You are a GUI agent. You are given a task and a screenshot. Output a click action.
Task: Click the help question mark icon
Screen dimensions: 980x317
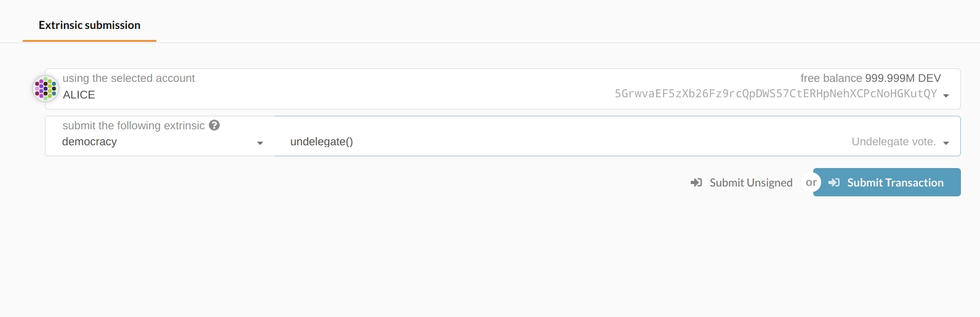[214, 125]
